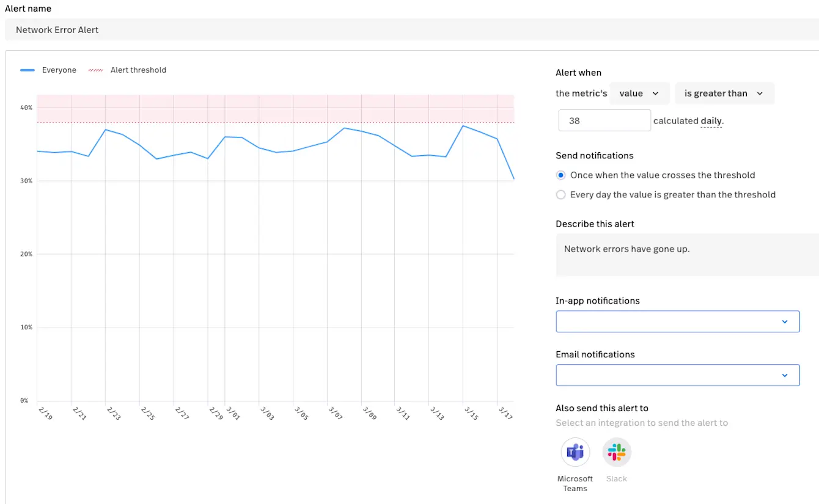Click the red Alert threshold legend marker
Image resolution: width=819 pixels, height=504 pixels.
(x=96, y=70)
